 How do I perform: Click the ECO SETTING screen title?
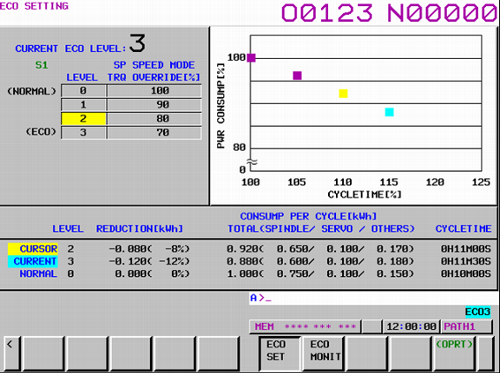(x=34, y=6)
